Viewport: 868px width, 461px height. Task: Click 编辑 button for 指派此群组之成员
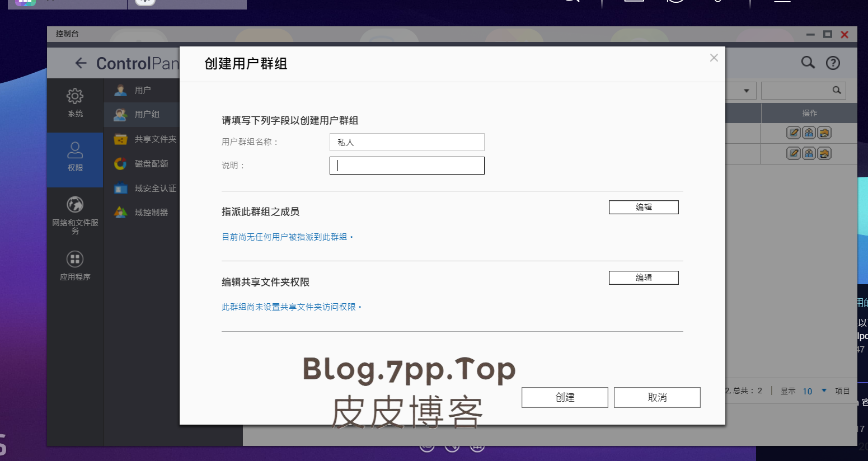click(x=644, y=207)
